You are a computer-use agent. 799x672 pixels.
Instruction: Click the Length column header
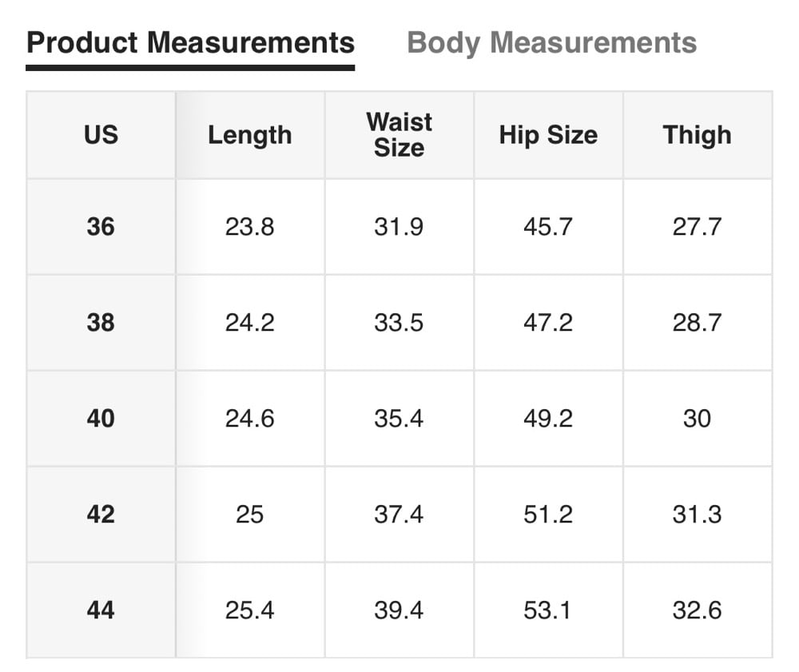tap(249, 135)
